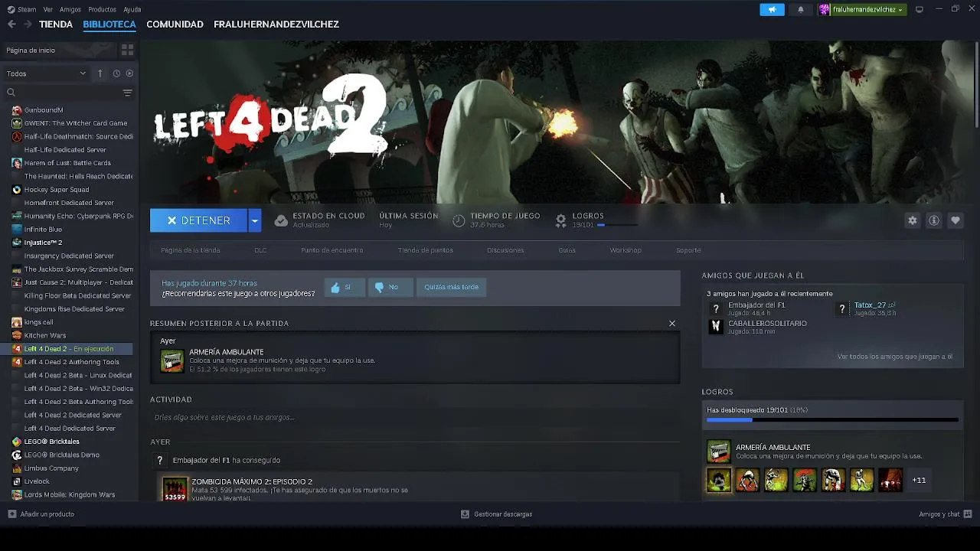Open Tienda de puntos link
The image size is (980, 551).
click(x=426, y=250)
